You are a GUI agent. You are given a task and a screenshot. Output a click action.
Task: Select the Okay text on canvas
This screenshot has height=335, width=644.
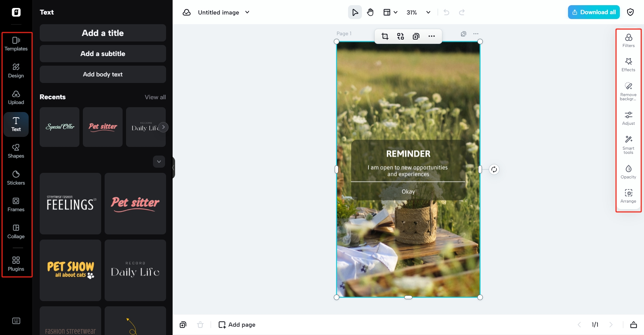click(408, 192)
